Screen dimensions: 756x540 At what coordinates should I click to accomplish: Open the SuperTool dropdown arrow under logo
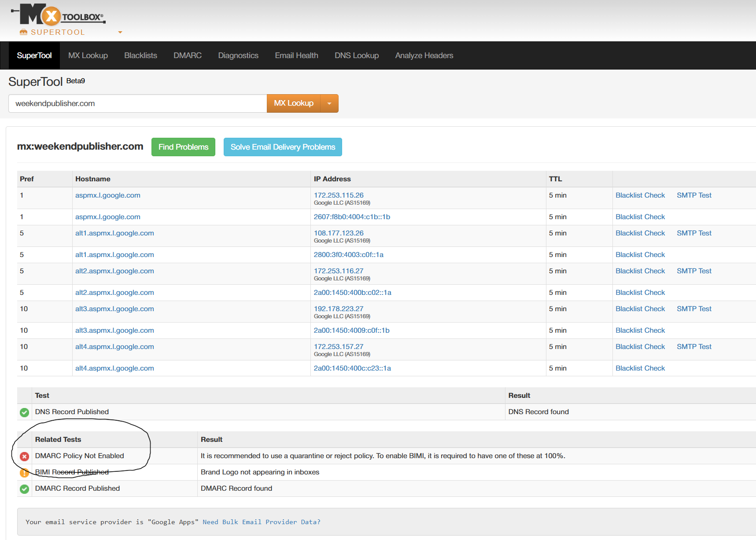click(x=120, y=32)
